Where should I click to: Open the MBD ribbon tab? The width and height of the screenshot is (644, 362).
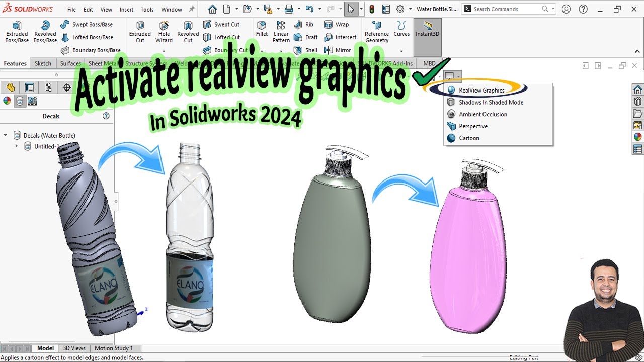click(x=429, y=63)
